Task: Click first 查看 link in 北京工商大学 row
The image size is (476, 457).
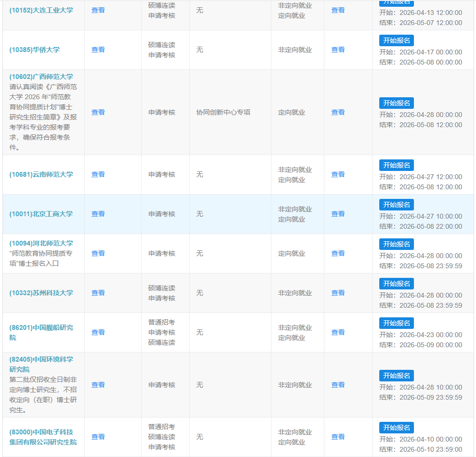Action: coord(98,214)
